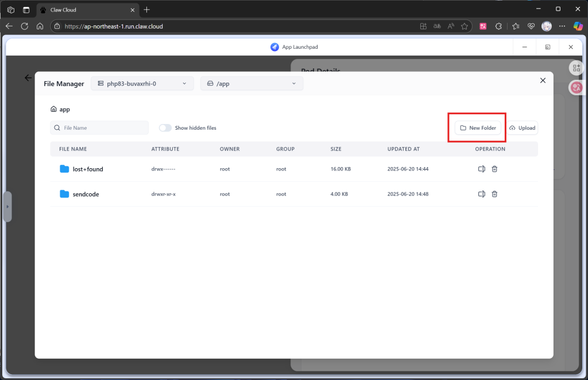Click the app home breadcrumb
Viewport: 588px width, 380px height.
[x=60, y=110]
